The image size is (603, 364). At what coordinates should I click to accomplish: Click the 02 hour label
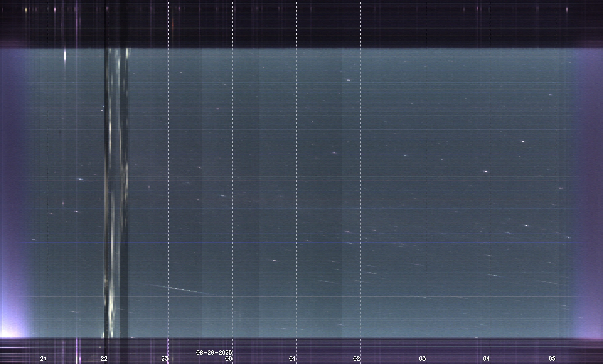pyautogui.click(x=357, y=359)
